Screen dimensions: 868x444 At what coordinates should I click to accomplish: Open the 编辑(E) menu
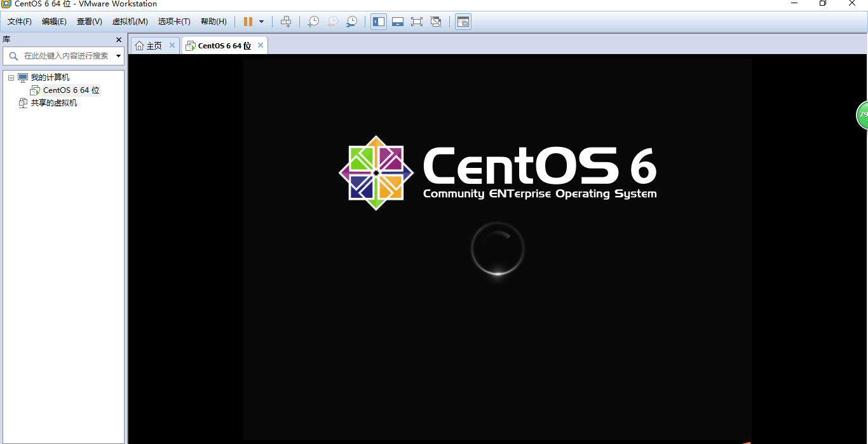coord(54,22)
